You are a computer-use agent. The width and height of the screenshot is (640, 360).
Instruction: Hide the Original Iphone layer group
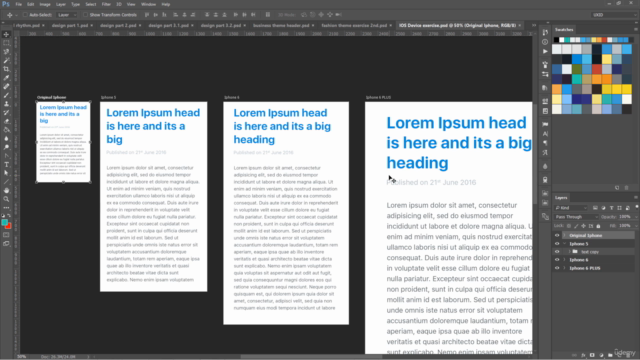point(557,236)
